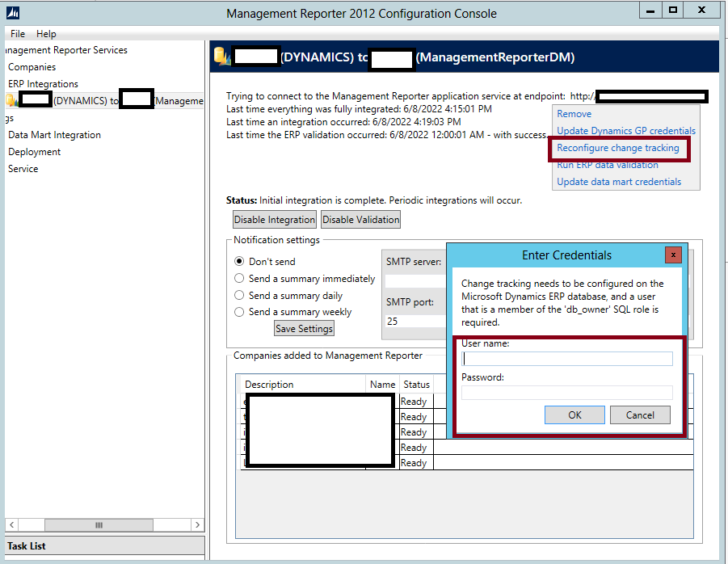The height and width of the screenshot is (564, 728).
Task: Select the Don't send radio option
Action: (x=239, y=261)
